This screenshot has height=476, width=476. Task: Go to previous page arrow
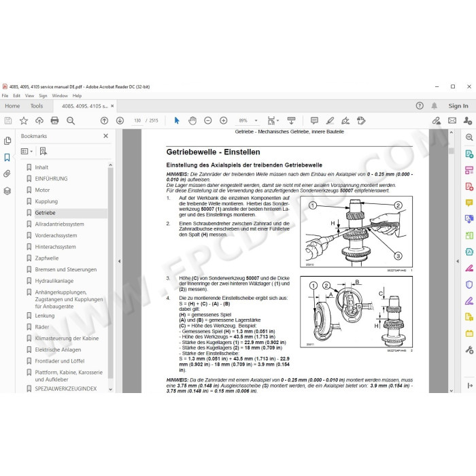click(104, 120)
